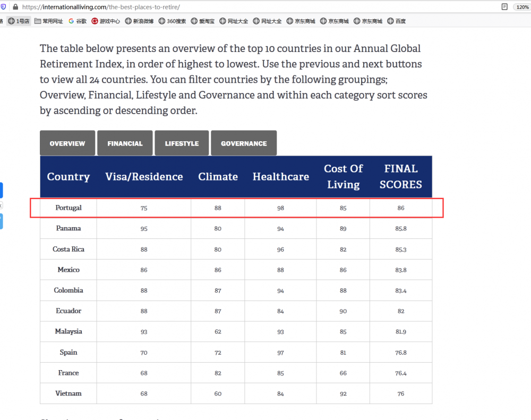The image size is (531, 420).
Task: Sort by the Visa/Residence column header
Action: (144, 176)
